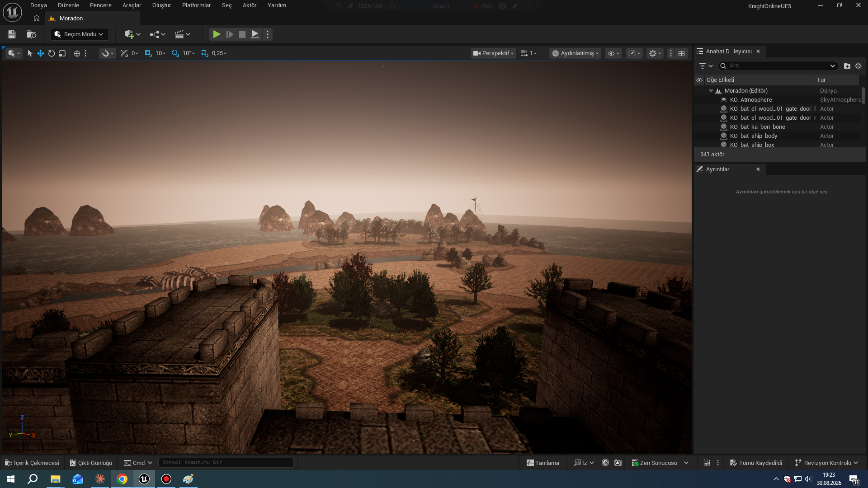Open the Perspektif viewport type dropdown
This screenshot has height=488, width=868.
pos(493,53)
